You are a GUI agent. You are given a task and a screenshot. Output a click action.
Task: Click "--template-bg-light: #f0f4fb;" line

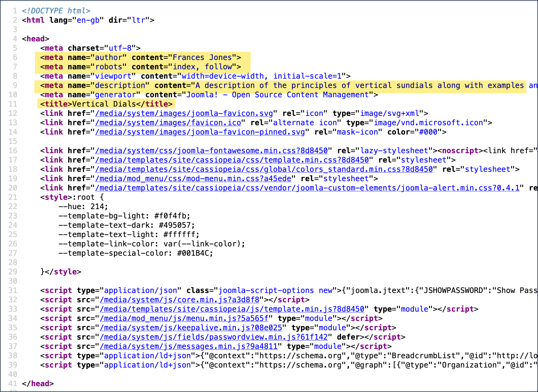(124, 216)
